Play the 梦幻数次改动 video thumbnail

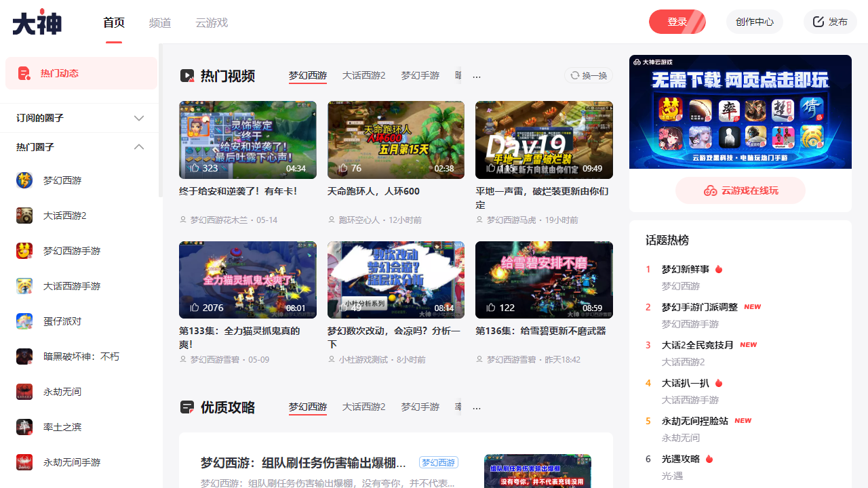[x=396, y=280]
